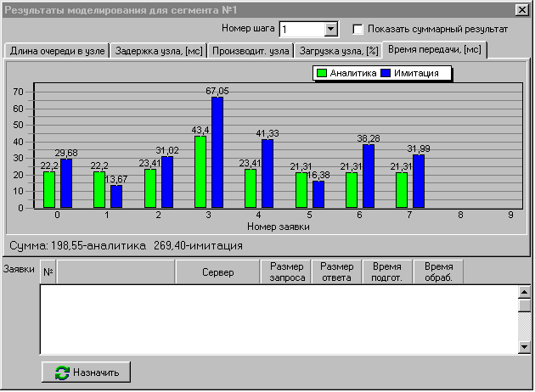Click the blue bar labeled 31,02
Image resolution: width=535 pixels, height=392 pixels.
tap(167, 182)
